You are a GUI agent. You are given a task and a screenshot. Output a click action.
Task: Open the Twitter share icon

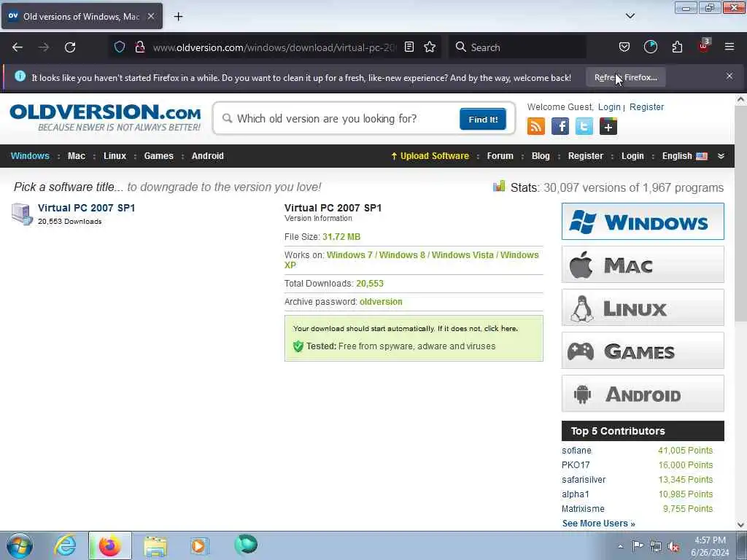584,127
